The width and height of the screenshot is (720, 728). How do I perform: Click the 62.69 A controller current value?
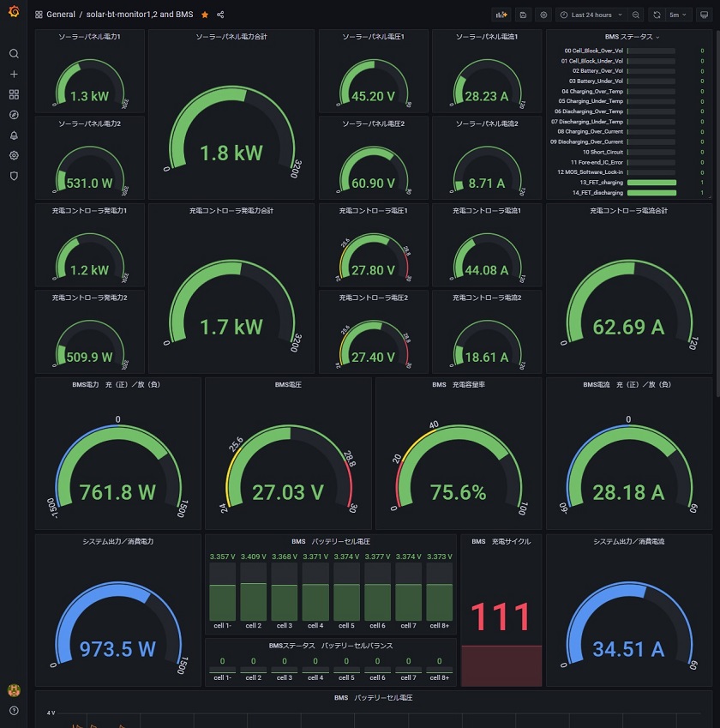(x=628, y=327)
